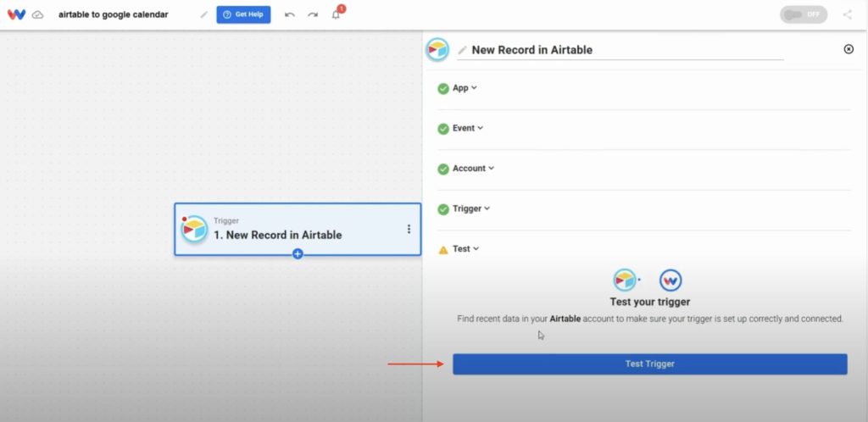Click Airtable logo above Test your trigger
Screen dimensions: 868x422
pyautogui.click(x=625, y=280)
